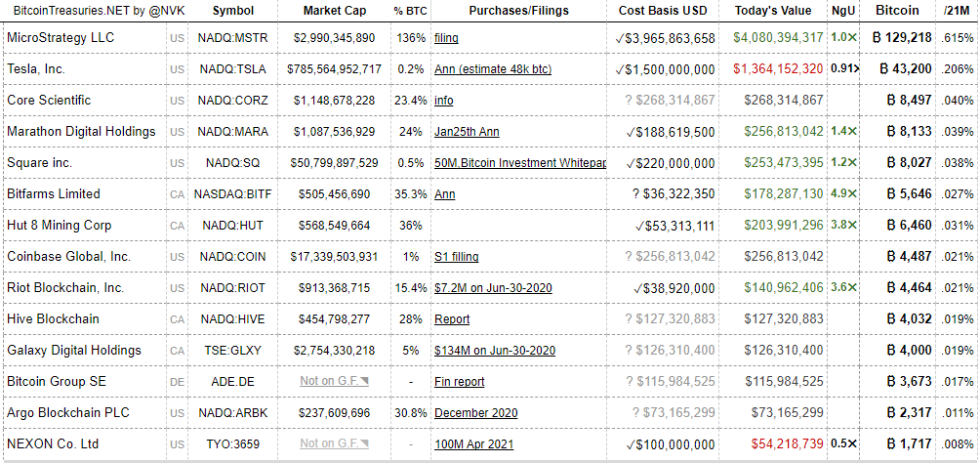The image size is (980, 463).
Task: Click the Today's Value column header
Action: pyautogui.click(x=773, y=11)
